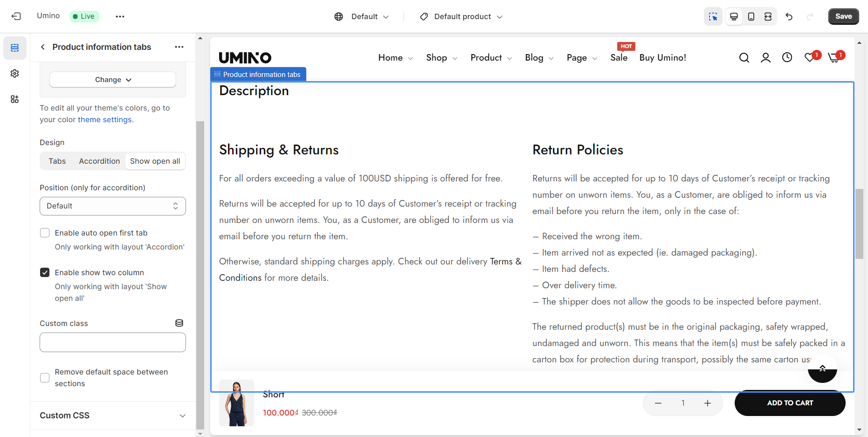Image resolution: width=868 pixels, height=437 pixels.
Task: Expand the Custom CSS section
Action: click(x=113, y=416)
